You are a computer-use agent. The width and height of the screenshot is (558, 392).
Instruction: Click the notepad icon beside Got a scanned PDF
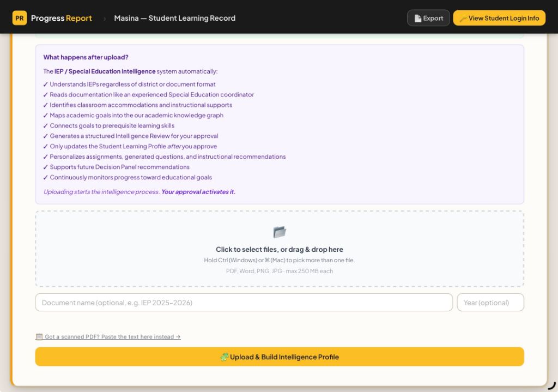[39, 337]
